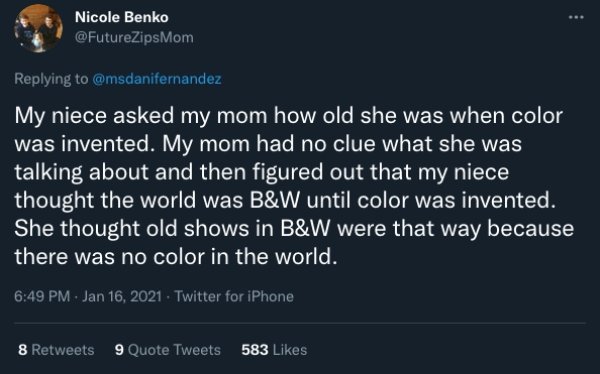This screenshot has height=374, width=600.
Task: Click the divider line above tweet stats
Action: pyautogui.click(x=300, y=323)
